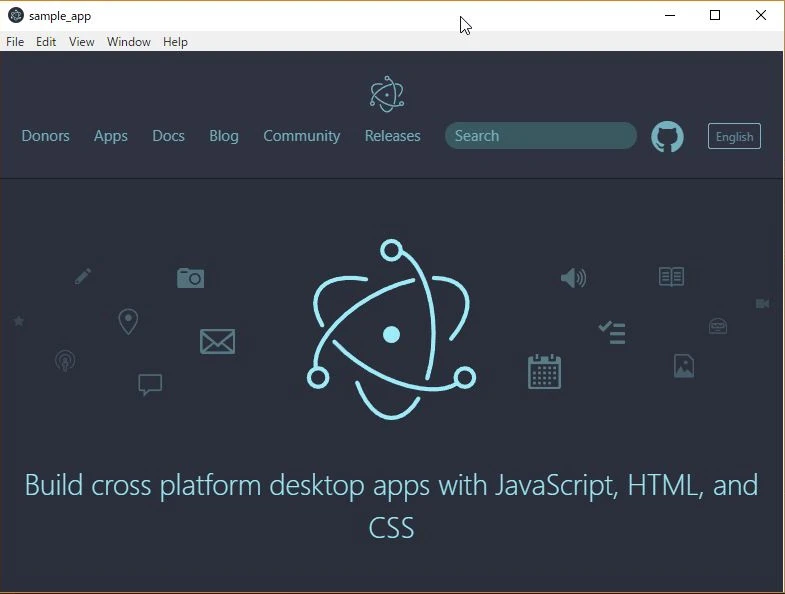Click the envelope mail icon
785x594 pixels.
coord(217,342)
